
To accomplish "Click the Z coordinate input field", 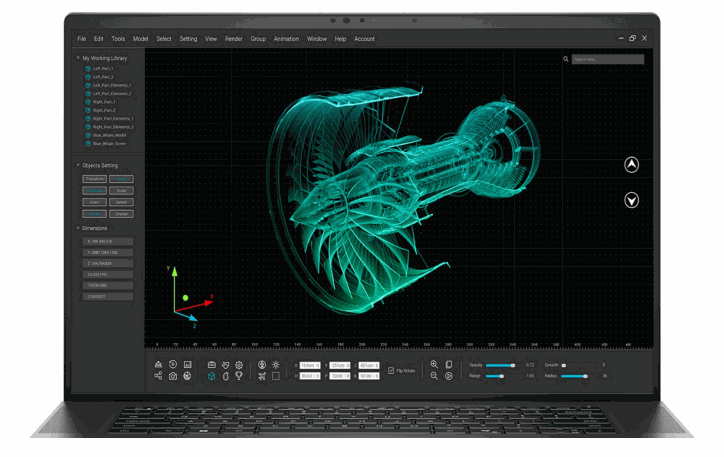I will pyautogui.click(x=369, y=365).
